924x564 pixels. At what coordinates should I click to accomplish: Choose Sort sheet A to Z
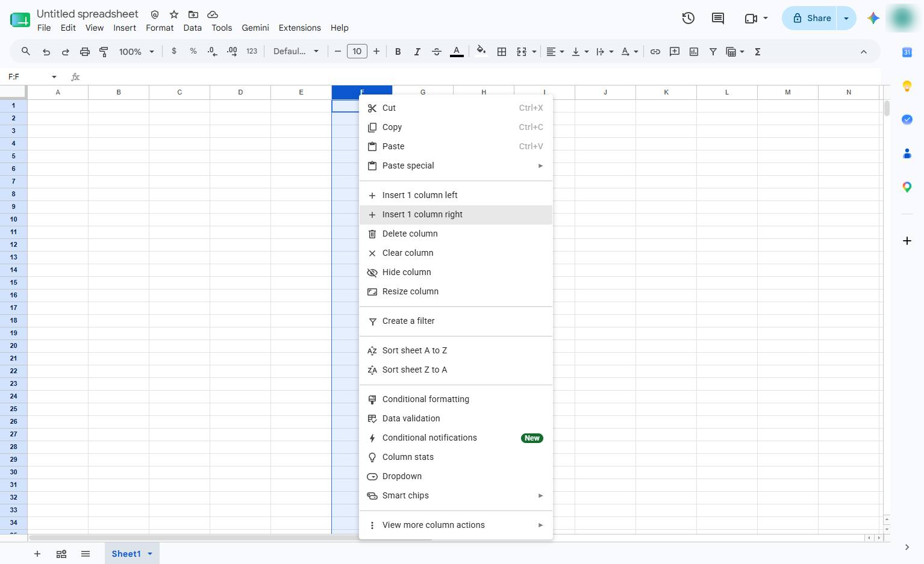click(456, 351)
